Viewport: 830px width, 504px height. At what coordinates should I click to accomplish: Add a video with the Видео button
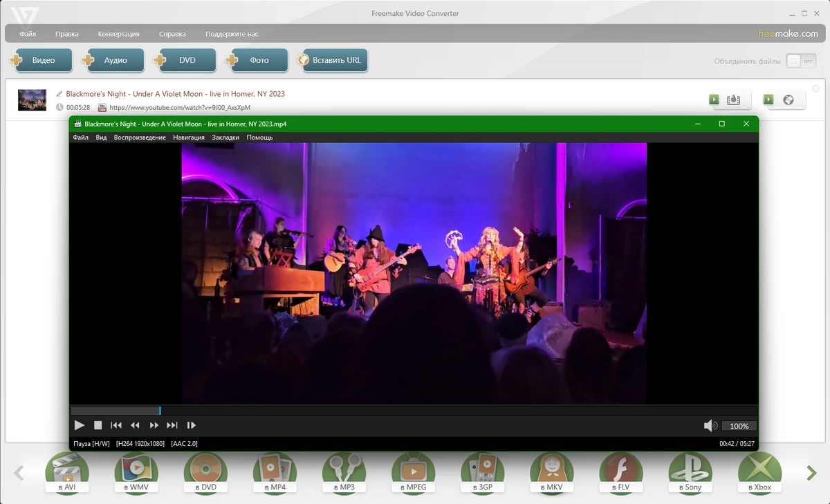41,60
